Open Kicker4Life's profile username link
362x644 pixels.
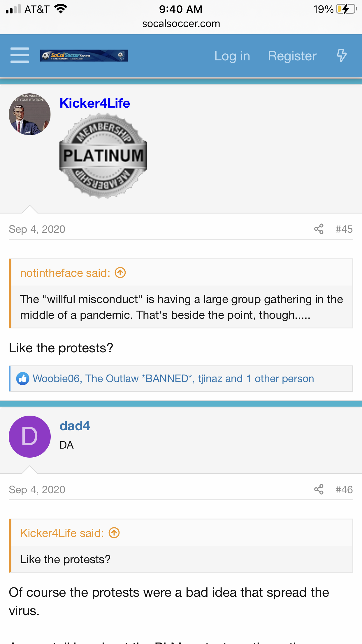point(95,103)
